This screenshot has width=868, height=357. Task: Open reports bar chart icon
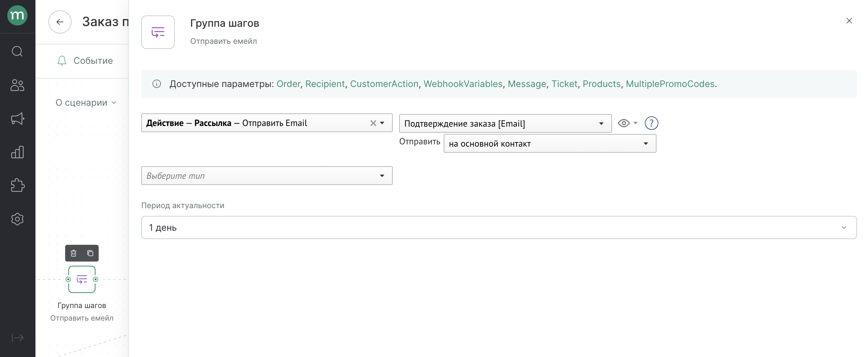(17, 152)
